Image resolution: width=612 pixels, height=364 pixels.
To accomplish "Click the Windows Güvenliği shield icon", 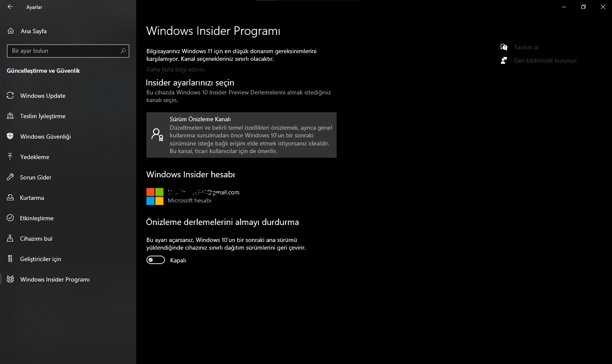I will [x=10, y=136].
